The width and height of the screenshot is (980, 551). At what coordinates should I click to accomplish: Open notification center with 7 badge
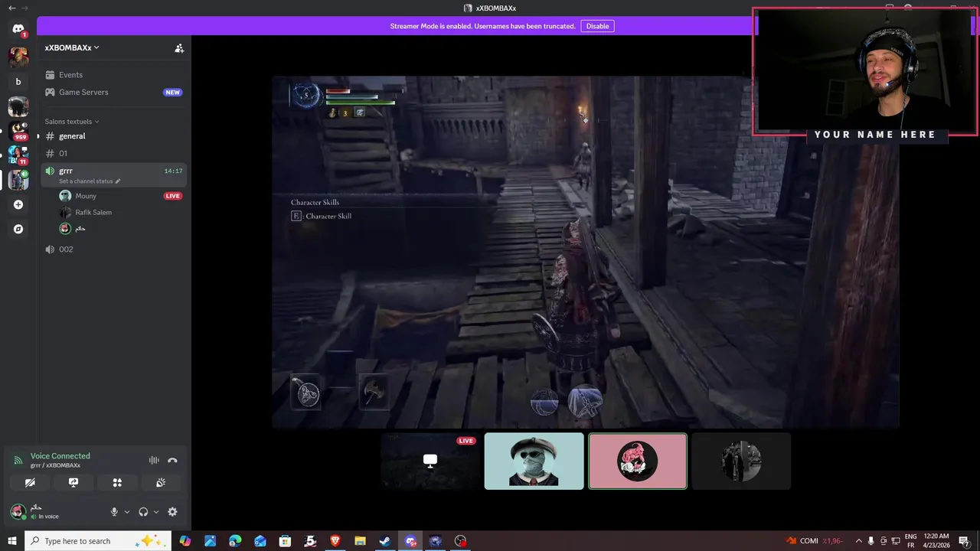(964, 541)
